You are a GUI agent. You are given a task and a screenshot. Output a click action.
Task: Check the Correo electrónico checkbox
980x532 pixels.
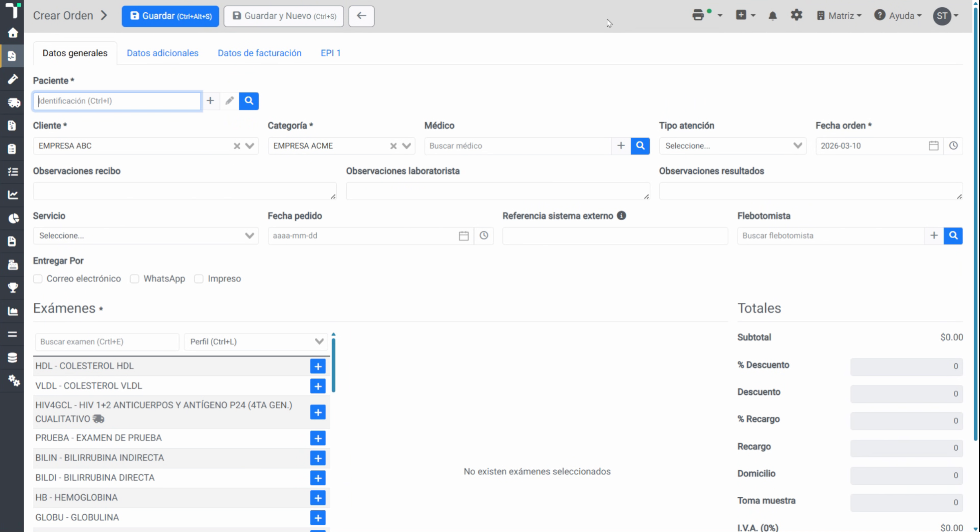pos(38,279)
